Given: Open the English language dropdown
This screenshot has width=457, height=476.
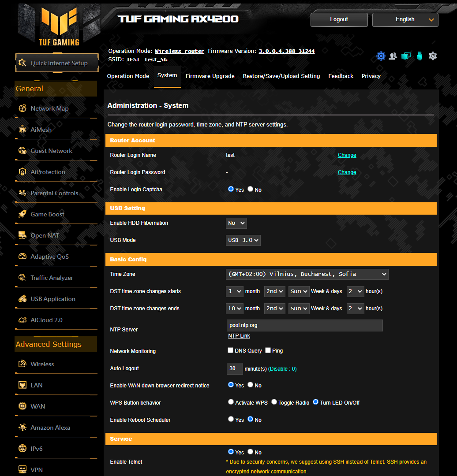Looking at the screenshot, I should tap(405, 19).
